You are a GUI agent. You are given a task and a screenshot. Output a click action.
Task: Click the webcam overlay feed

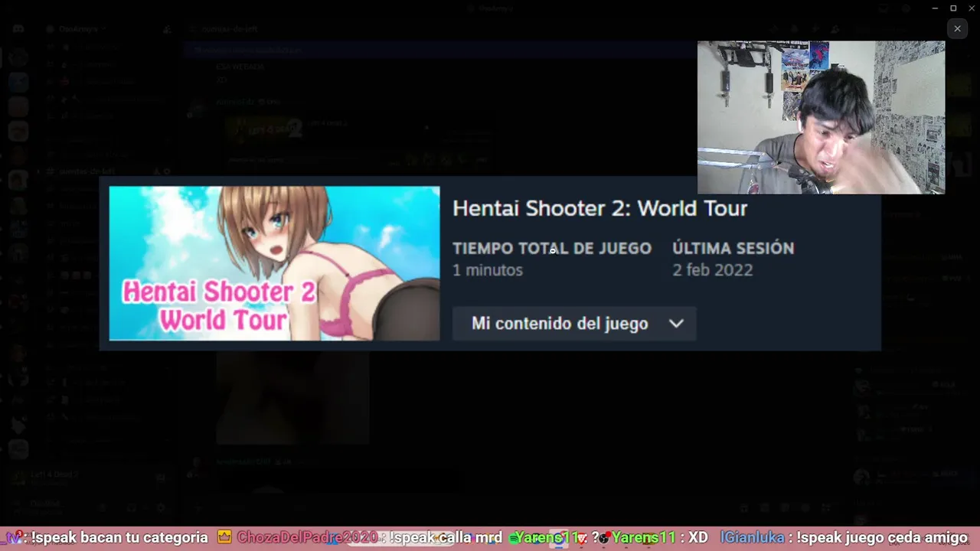click(821, 117)
